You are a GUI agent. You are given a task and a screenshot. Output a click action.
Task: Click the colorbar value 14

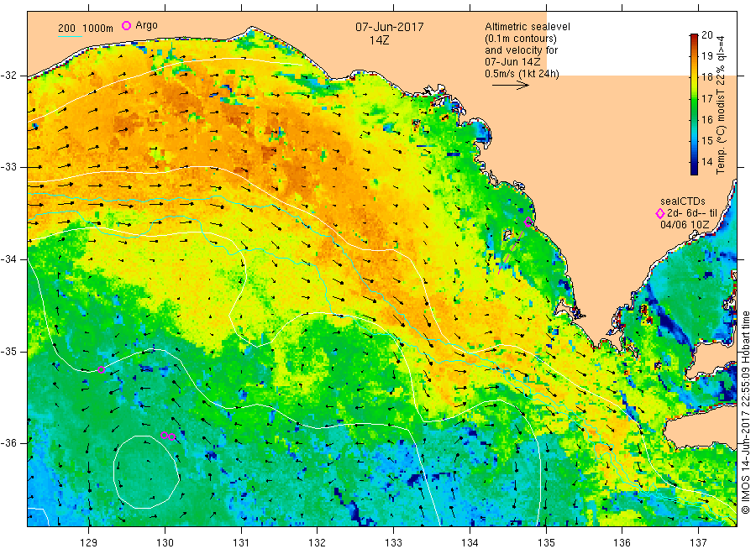click(706, 162)
